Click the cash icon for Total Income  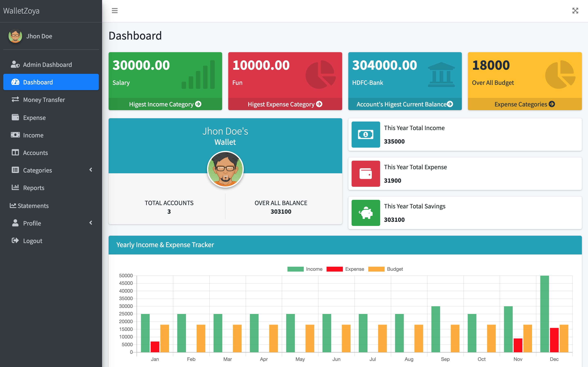[x=365, y=135]
